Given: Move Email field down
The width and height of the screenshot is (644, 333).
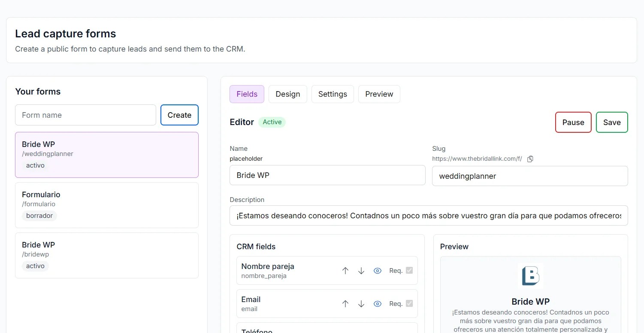Looking at the screenshot, I should click(x=361, y=304).
